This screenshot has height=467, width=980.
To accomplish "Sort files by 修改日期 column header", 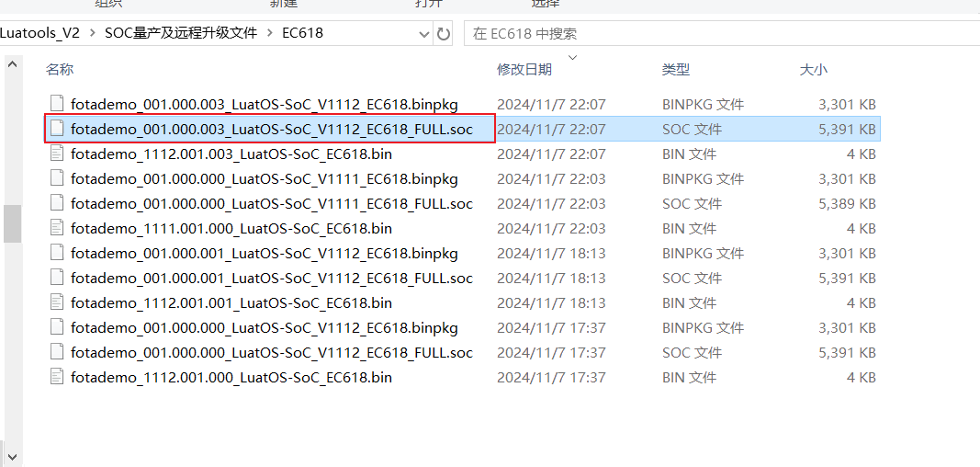I will pos(524,69).
